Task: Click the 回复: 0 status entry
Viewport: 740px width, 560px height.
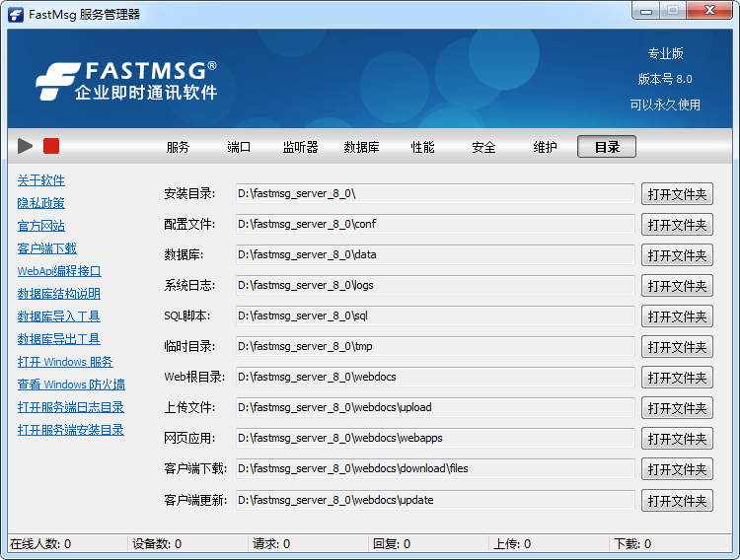Action: tap(392, 544)
